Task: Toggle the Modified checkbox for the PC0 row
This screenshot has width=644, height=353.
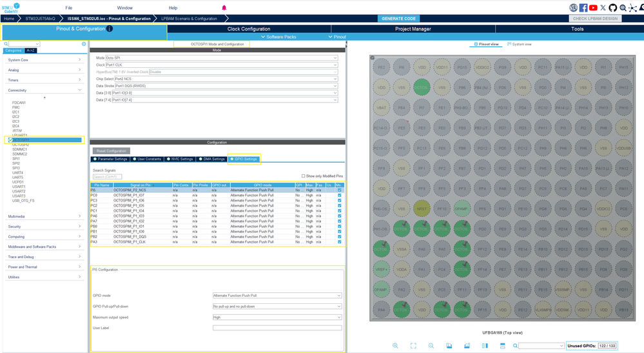Action: pyautogui.click(x=339, y=195)
